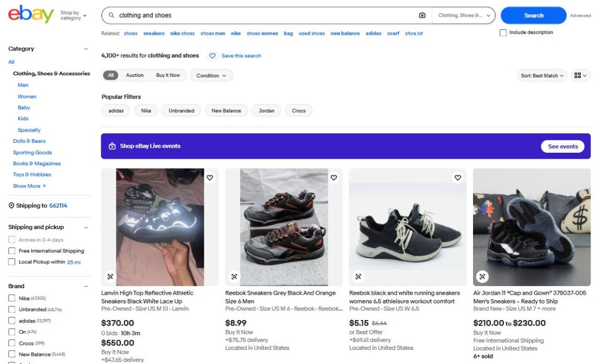
Task: Enable Free International Shipping
Action: [x=11, y=250]
